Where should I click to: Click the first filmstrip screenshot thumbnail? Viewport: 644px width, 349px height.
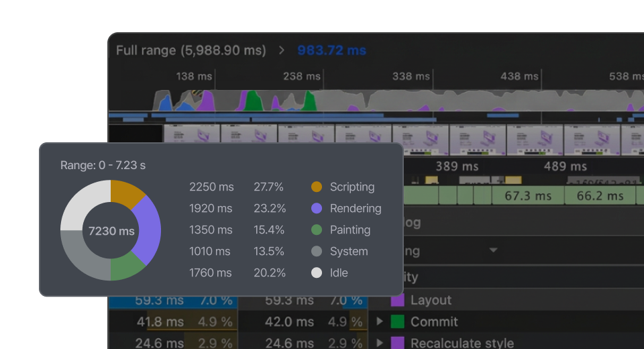(x=192, y=134)
